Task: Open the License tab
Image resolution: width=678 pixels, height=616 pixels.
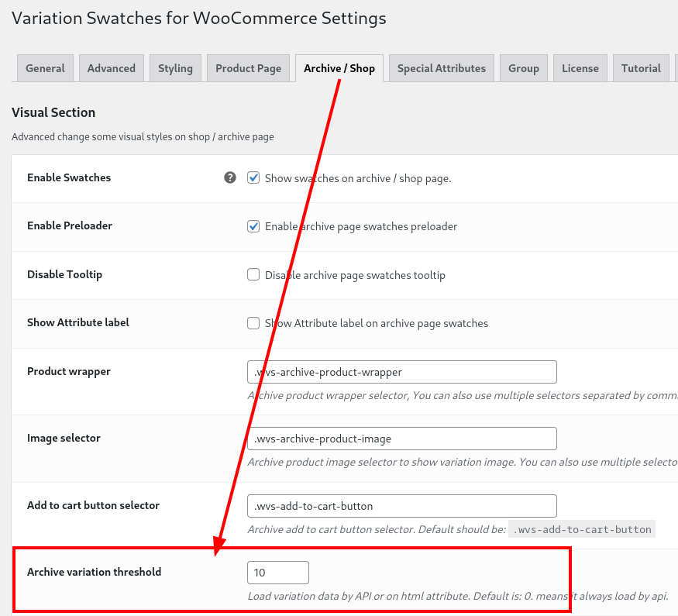Action: point(580,68)
